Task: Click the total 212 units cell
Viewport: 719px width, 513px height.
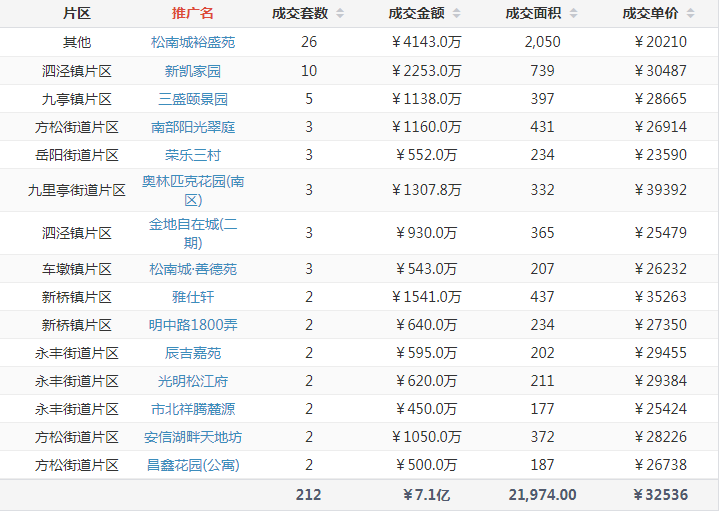Action: tap(309, 495)
